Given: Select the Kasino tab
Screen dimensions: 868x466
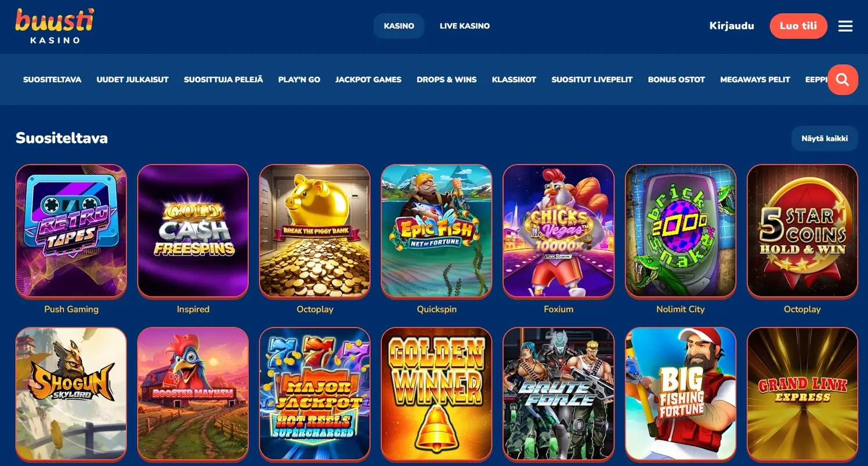Looking at the screenshot, I should (x=399, y=26).
